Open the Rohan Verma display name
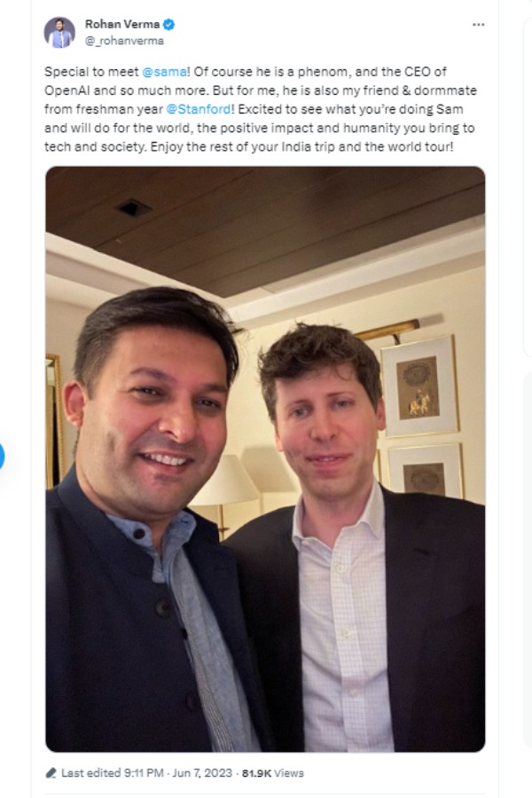This screenshot has width=532, height=798. click(x=122, y=24)
